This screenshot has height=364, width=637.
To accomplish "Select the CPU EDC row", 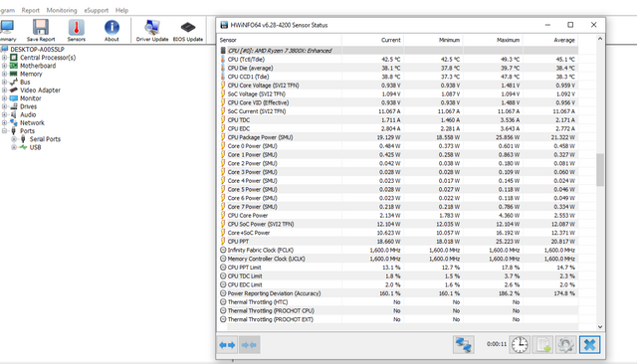I will click(x=398, y=128).
